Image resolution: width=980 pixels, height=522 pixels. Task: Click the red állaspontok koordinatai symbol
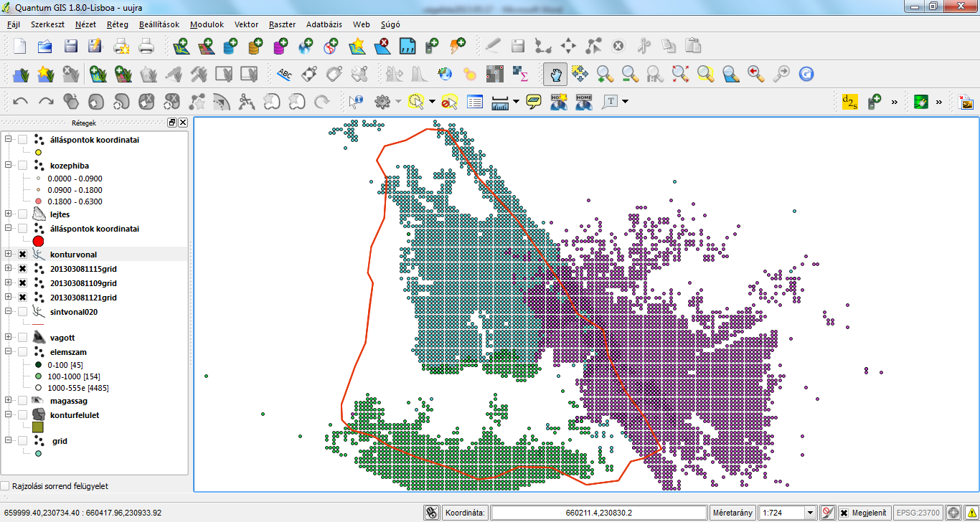[39, 242]
